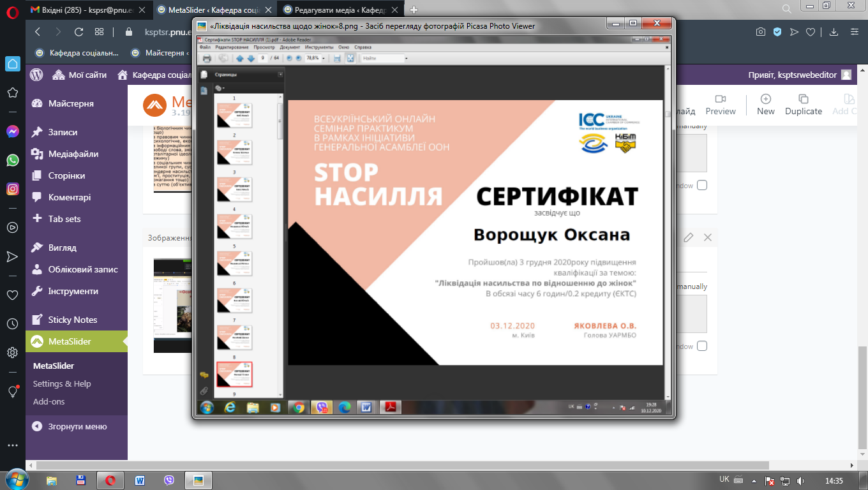Viewport: 868px width, 490px height.
Task: Click the ad blocker shield icon
Action: point(777,32)
